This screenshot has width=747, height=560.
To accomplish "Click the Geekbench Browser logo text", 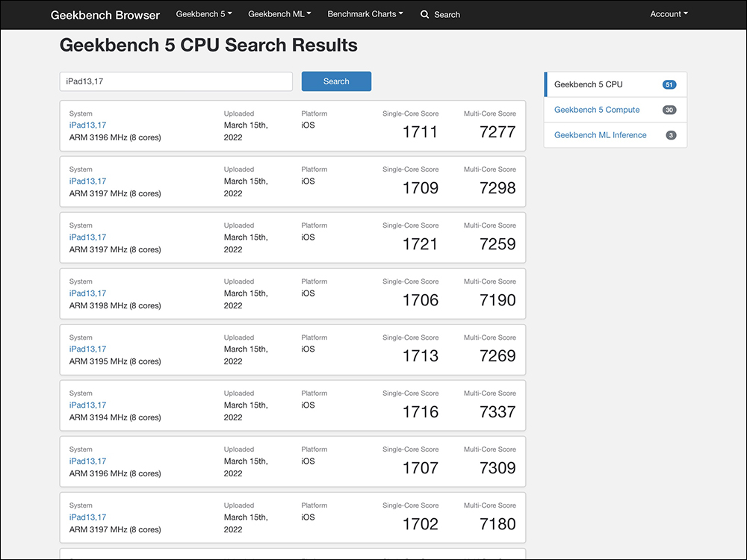I will [x=105, y=15].
